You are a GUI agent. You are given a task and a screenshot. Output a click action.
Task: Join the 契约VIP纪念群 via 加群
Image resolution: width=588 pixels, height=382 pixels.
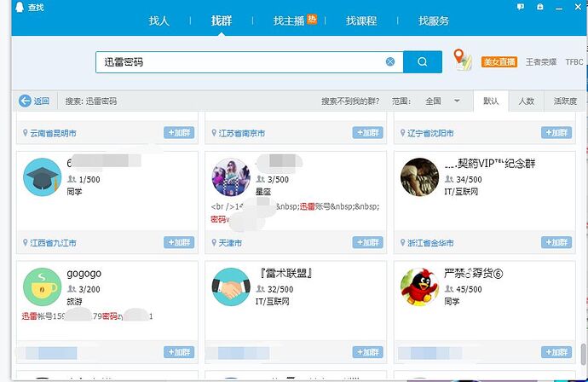coord(556,242)
